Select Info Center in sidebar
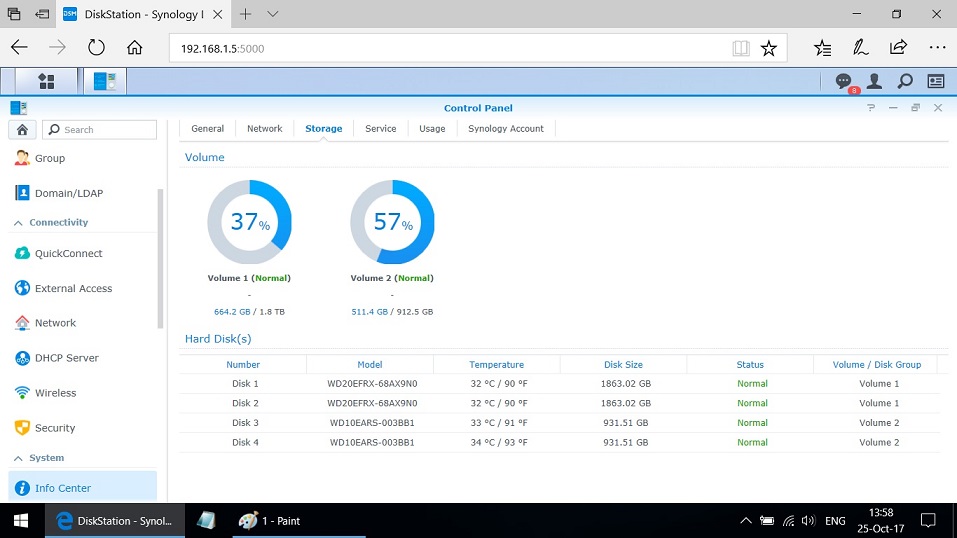This screenshot has width=957, height=538. tap(82, 488)
